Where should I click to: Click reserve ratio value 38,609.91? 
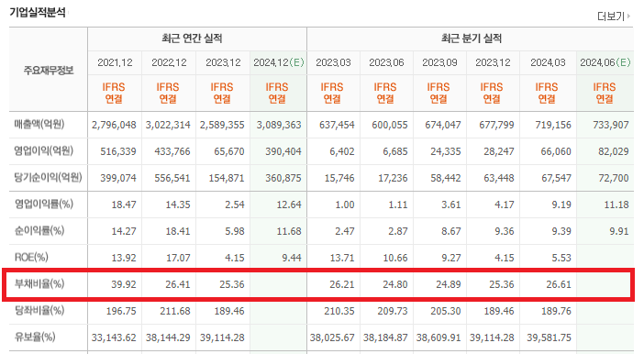click(x=439, y=337)
